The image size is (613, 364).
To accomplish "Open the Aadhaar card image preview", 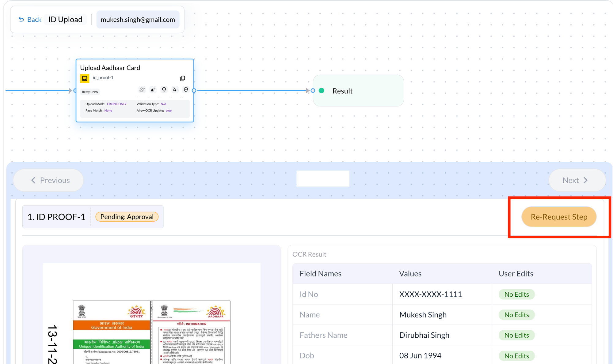I will (151, 331).
